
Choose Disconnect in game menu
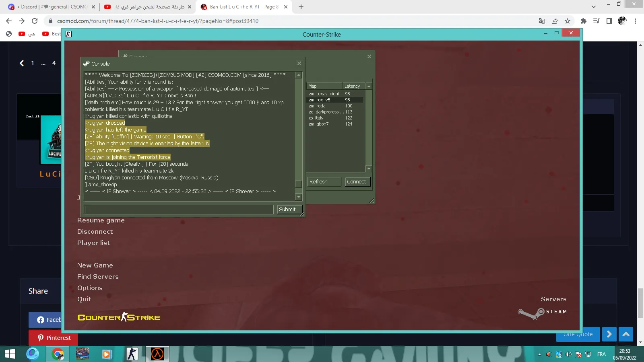(x=95, y=232)
